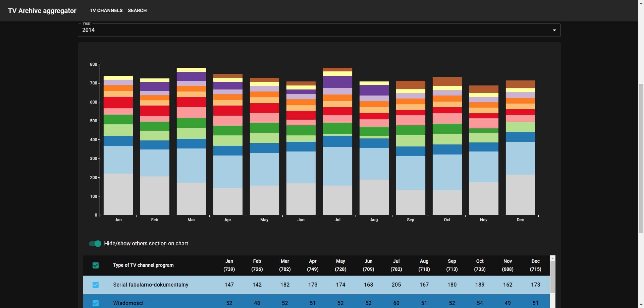Click the Sep (713) column header
The height and width of the screenshot is (308, 644).
452,265
